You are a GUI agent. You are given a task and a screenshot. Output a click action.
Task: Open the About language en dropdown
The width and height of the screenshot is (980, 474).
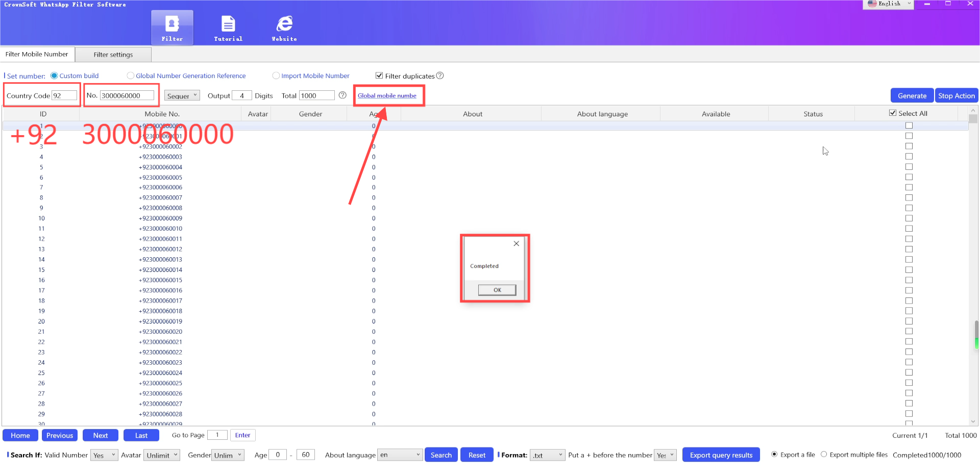tap(400, 455)
